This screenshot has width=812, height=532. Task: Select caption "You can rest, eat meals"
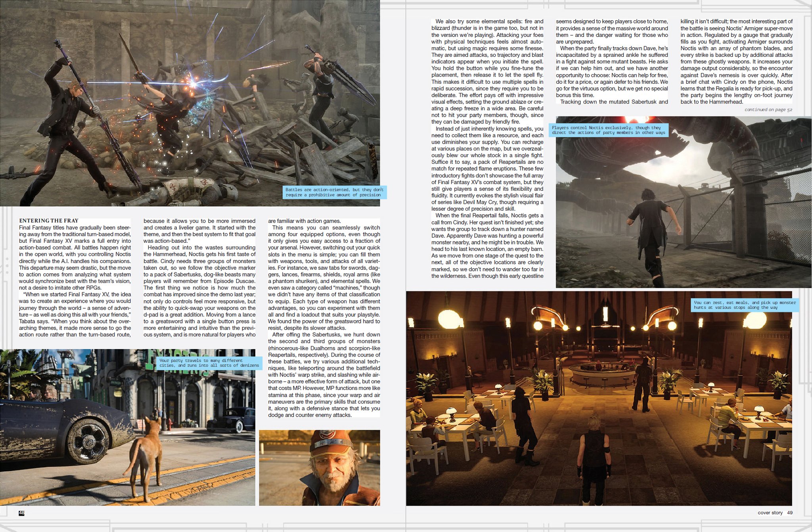[745, 305]
